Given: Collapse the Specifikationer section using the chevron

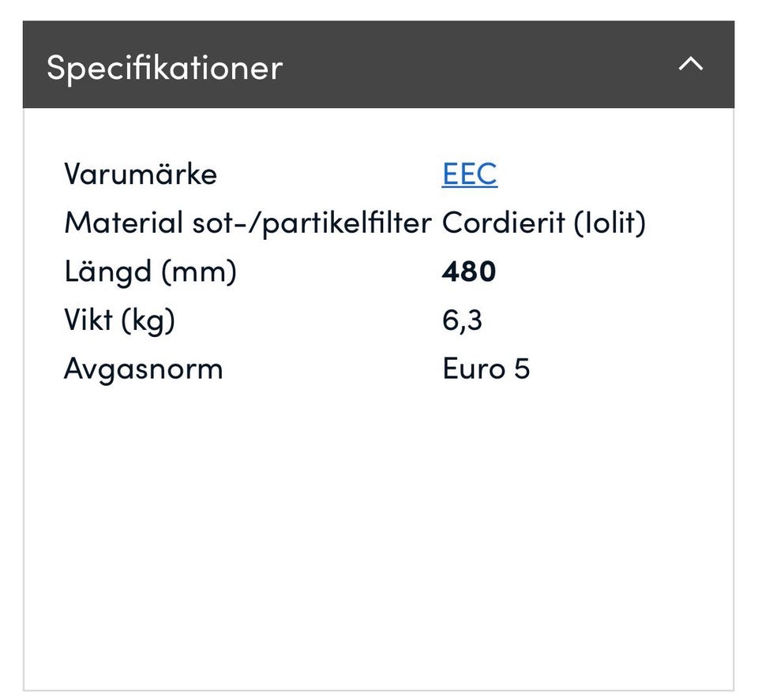Looking at the screenshot, I should pyautogui.click(x=690, y=65).
